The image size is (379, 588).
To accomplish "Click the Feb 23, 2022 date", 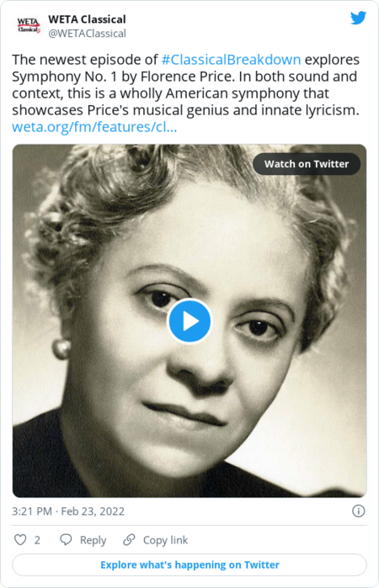I will point(93,511).
